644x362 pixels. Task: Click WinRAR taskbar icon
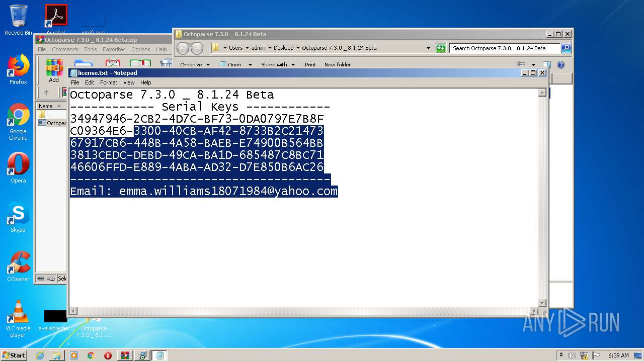(125, 355)
